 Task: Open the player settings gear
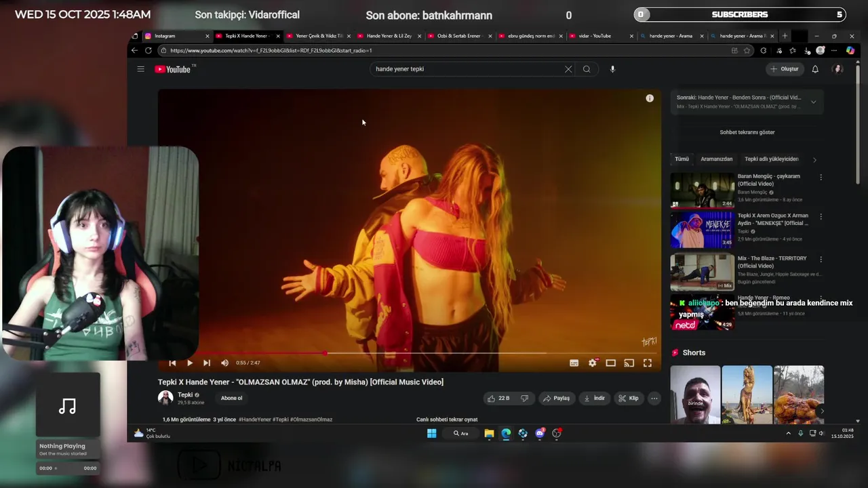coord(593,363)
